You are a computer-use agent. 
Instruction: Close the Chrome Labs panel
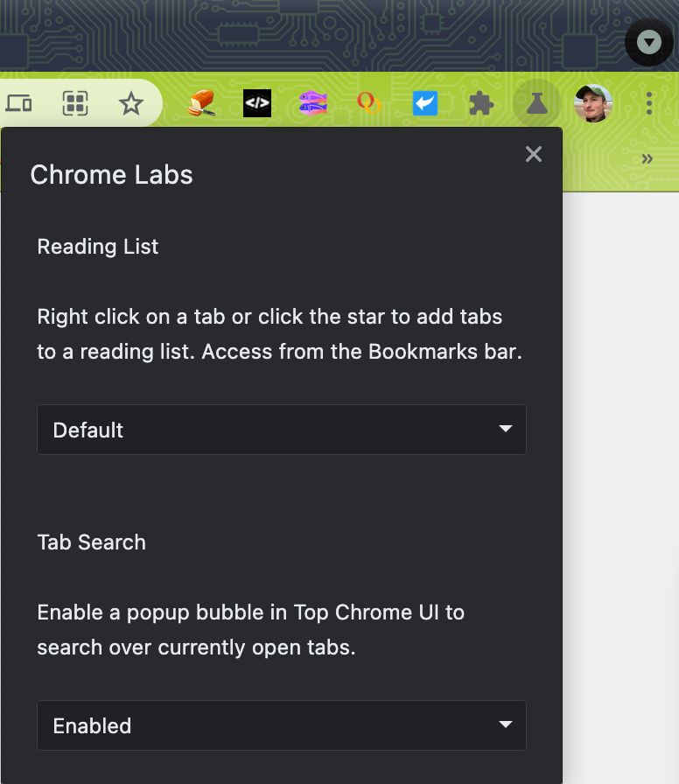point(534,155)
